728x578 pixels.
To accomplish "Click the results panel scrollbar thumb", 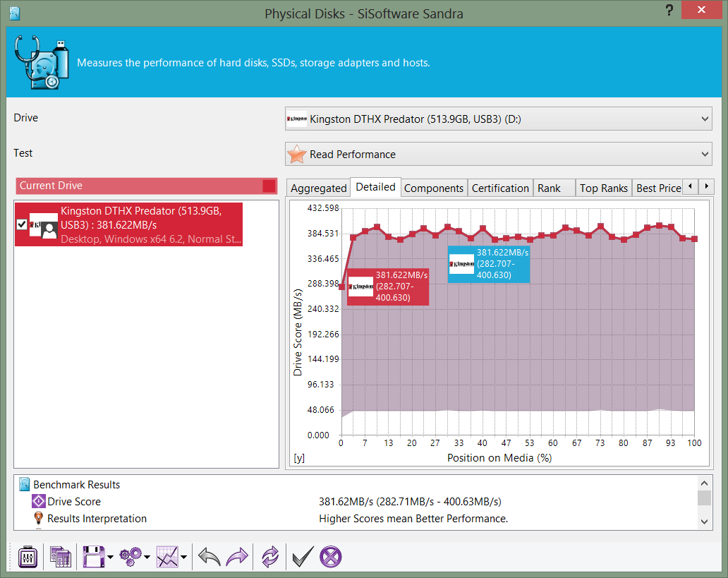I will (704, 498).
